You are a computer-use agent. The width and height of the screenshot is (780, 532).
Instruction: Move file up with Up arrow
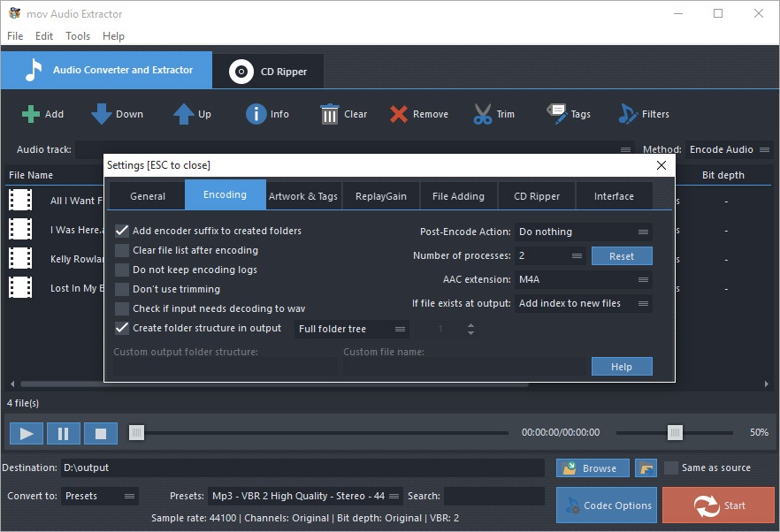184,114
